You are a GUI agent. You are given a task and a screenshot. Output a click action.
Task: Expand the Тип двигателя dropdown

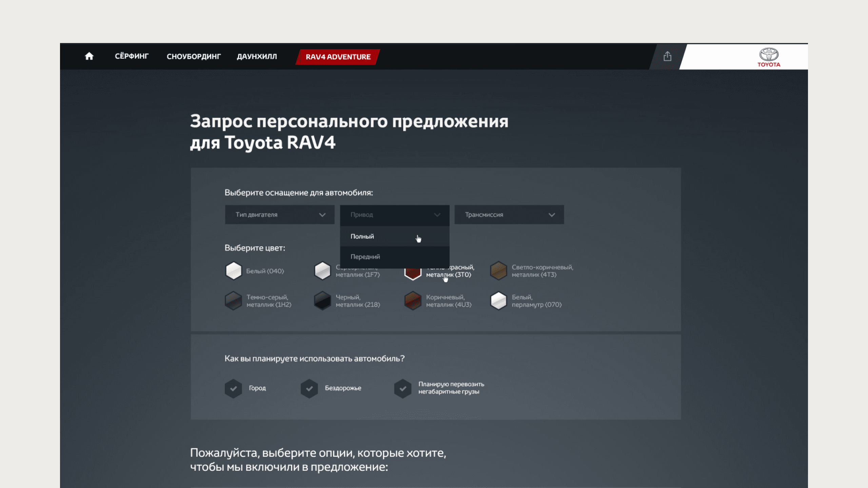pos(280,215)
